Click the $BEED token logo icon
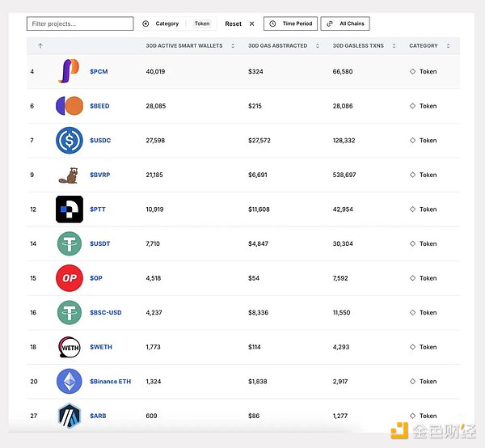This screenshot has height=448, width=485. click(x=69, y=106)
